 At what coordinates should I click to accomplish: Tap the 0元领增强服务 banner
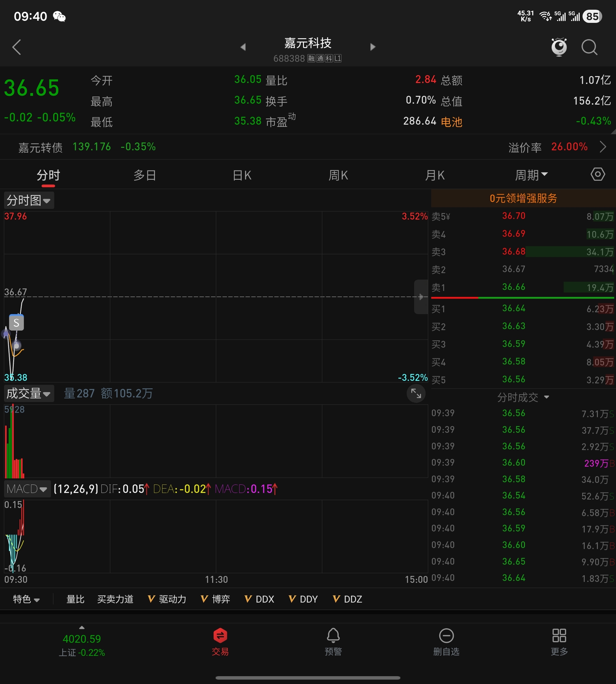tap(523, 198)
